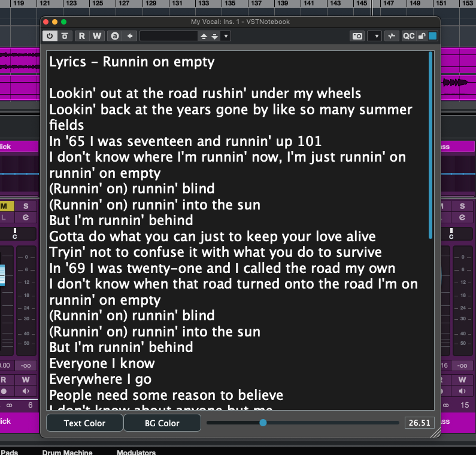Open the Drum Machine tab in lower zone
This screenshot has width=476, height=455.
click(x=68, y=451)
